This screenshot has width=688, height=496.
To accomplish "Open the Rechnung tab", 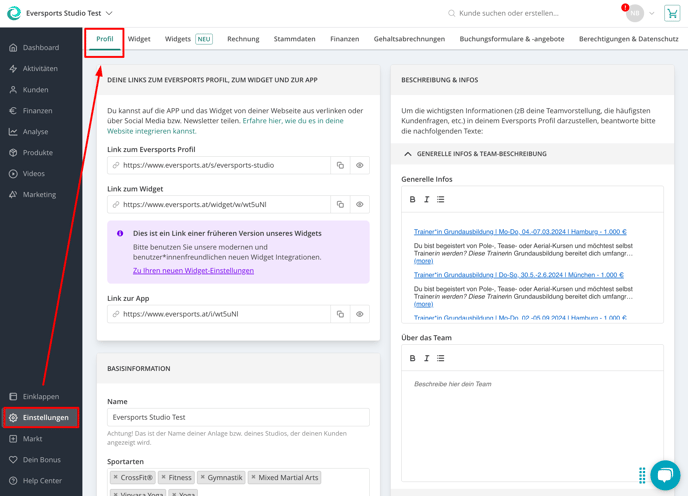I will (x=243, y=39).
